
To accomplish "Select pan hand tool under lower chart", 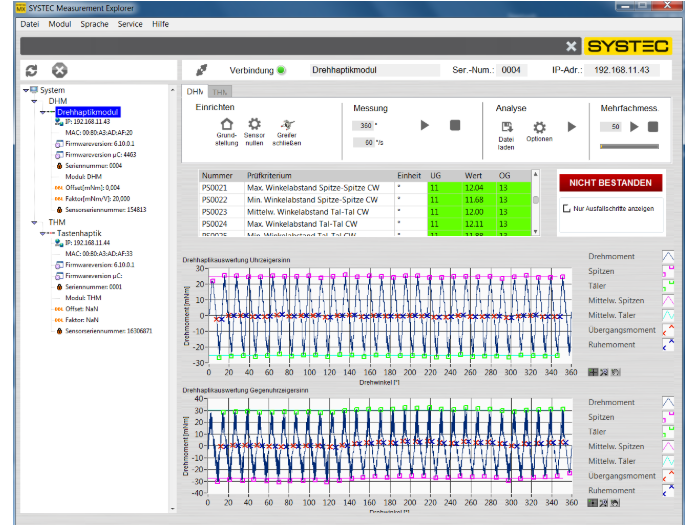I will point(615,503).
